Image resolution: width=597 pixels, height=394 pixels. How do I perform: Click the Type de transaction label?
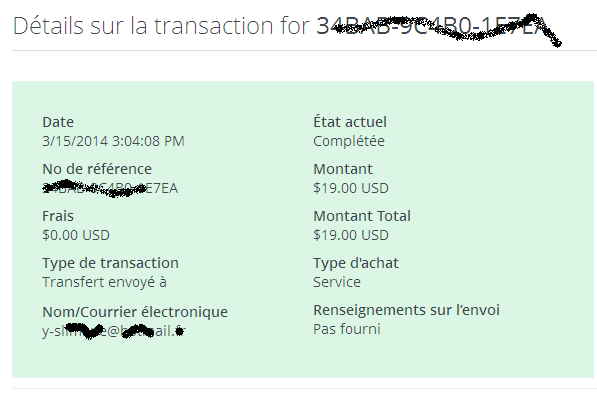[x=110, y=263]
